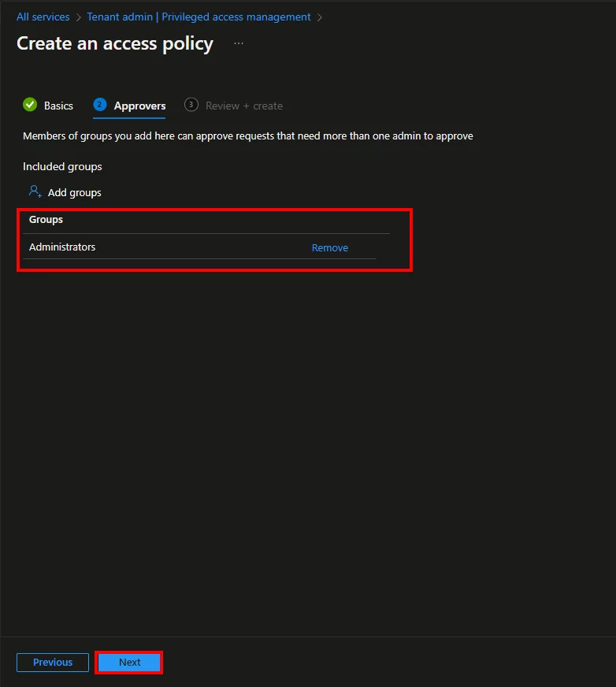The width and height of the screenshot is (616, 687).
Task: Click chevron after Privileged access management breadcrumb
Action: coord(319,17)
